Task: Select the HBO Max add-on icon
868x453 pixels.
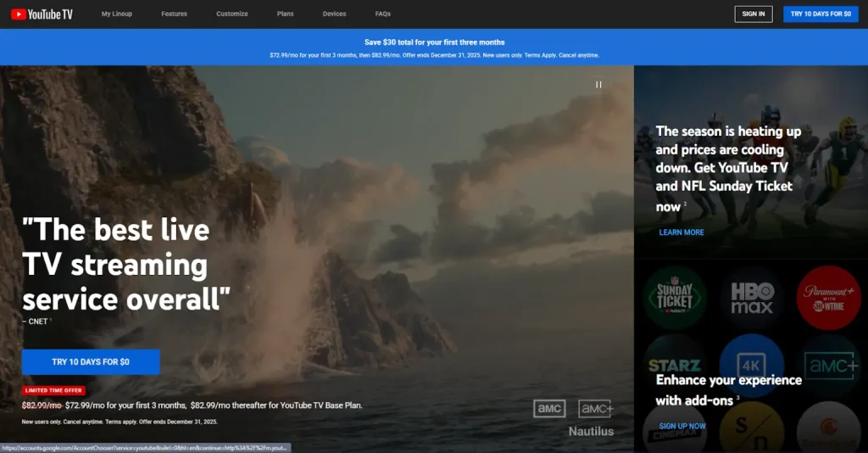Action: 752,298
